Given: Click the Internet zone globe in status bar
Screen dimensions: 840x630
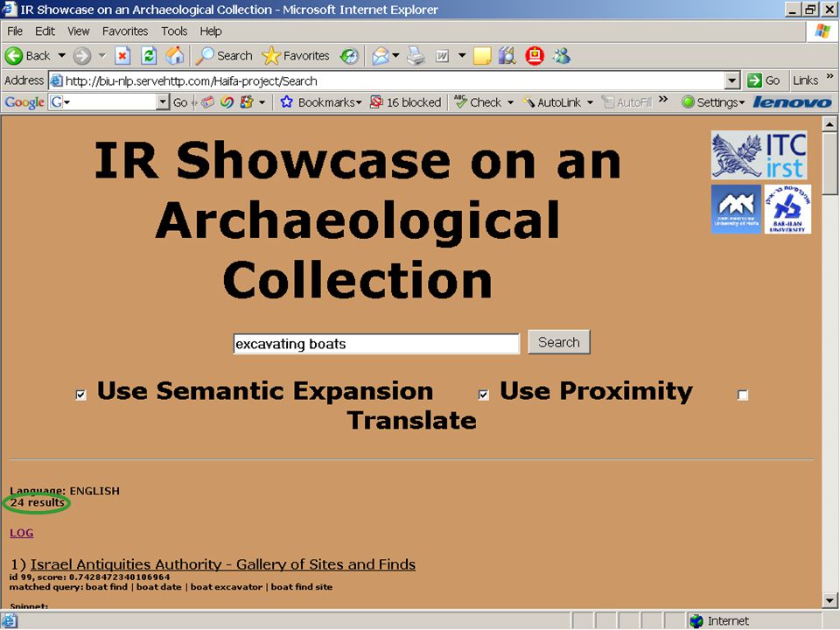Looking at the screenshot, I should coord(696,621).
